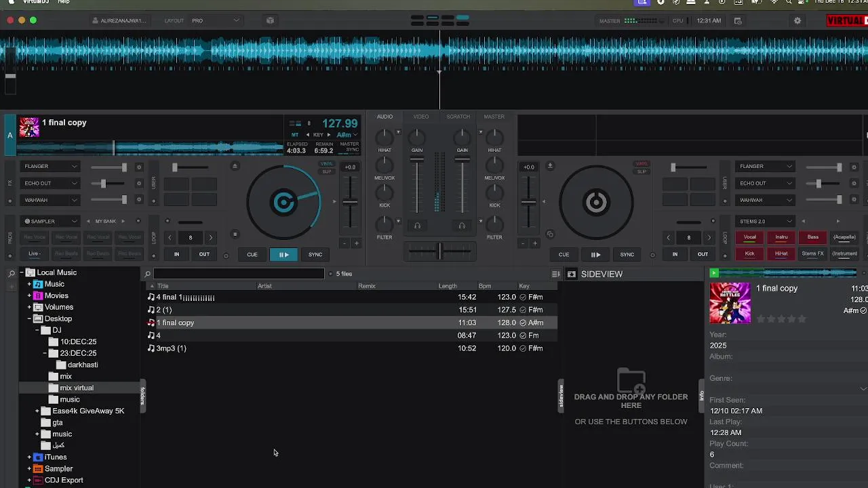Click left deck headphone cue button
Screen dimensions: 868x488
pyautogui.click(x=417, y=226)
